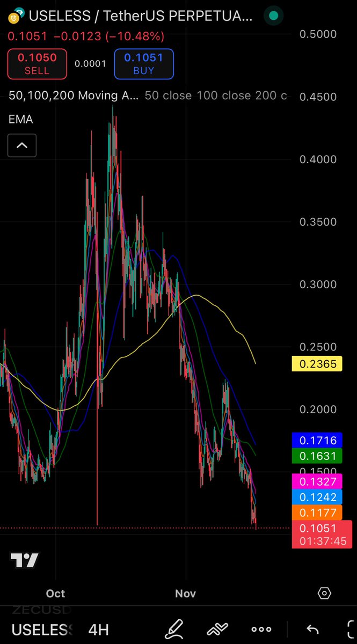357x644 pixels.
Task: Select the blue 0.1716 price label
Action: (x=317, y=441)
